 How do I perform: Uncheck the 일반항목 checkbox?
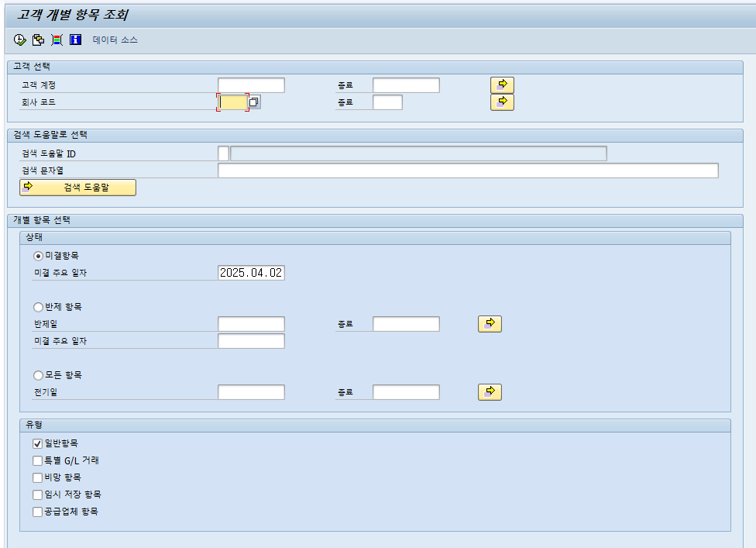click(x=38, y=443)
